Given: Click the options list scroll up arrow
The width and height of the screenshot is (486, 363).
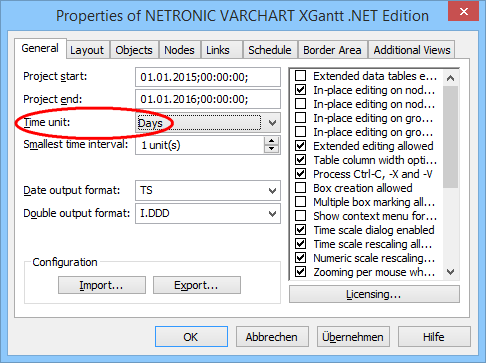Looking at the screenshot, I should [x=451, y=78].
